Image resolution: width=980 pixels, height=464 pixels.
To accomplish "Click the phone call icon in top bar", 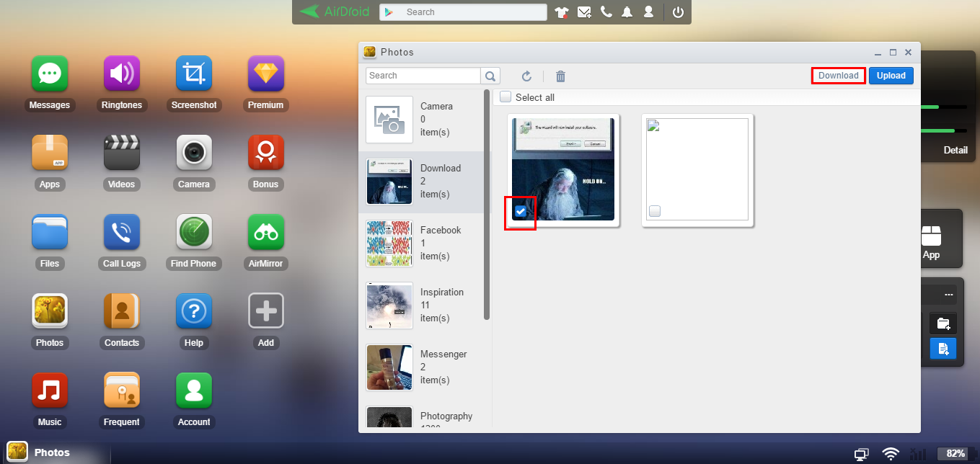I will click(x=606, y=12).
